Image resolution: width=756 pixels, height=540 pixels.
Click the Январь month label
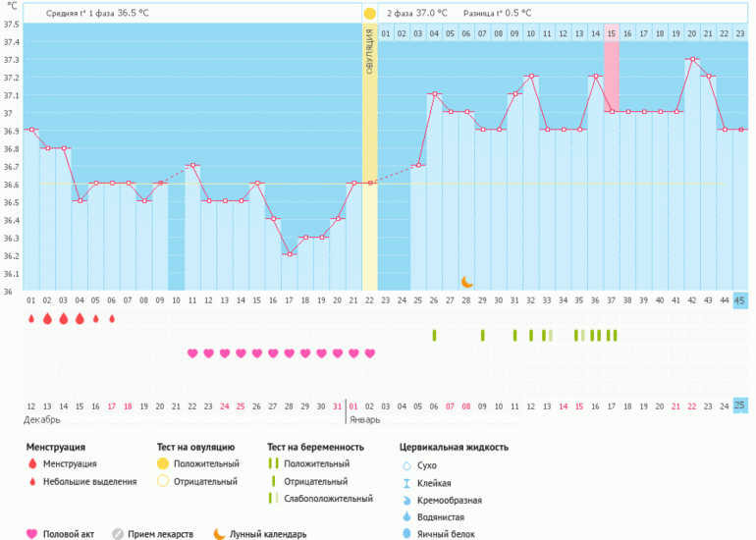[365, 419]
